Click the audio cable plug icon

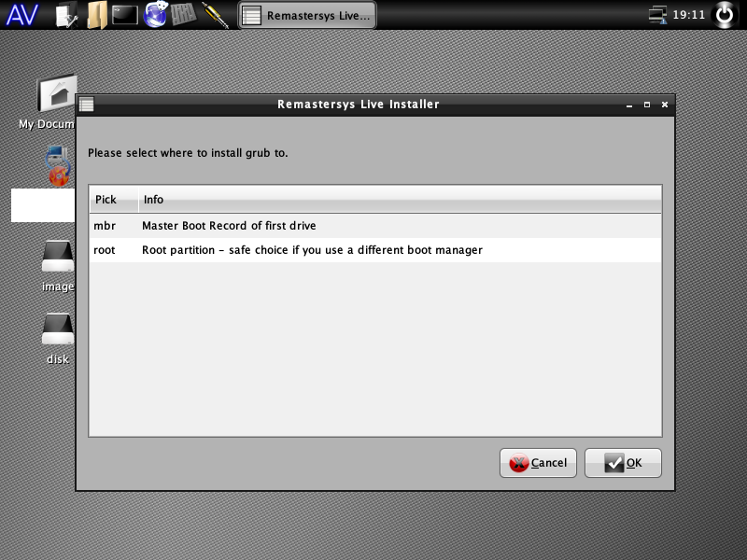(216, 15)
